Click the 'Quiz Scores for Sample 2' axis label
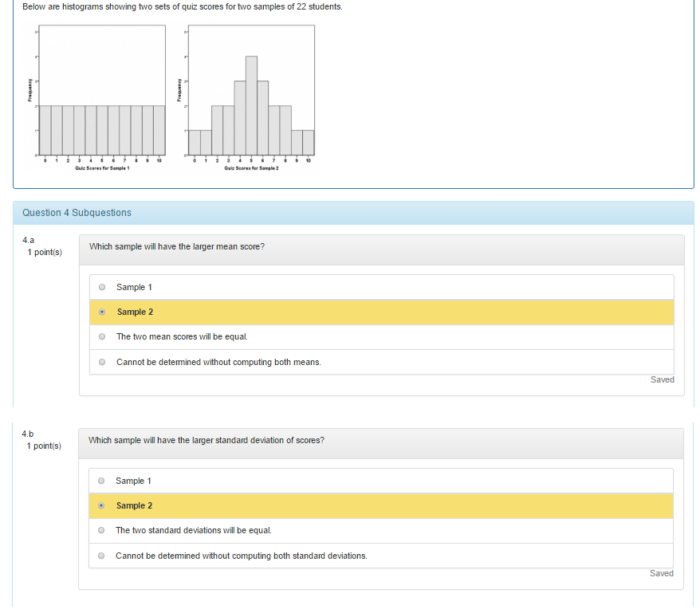The width and height of the screenshot is (700, 609). [251, 168]
